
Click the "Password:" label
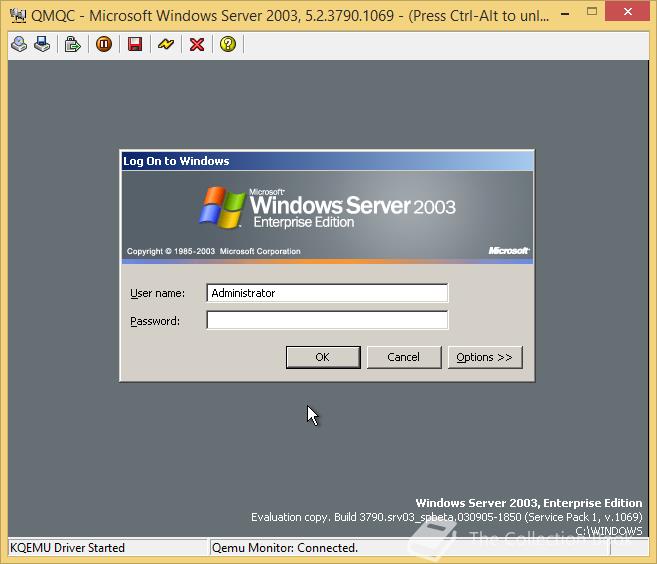tap(155, 321)
